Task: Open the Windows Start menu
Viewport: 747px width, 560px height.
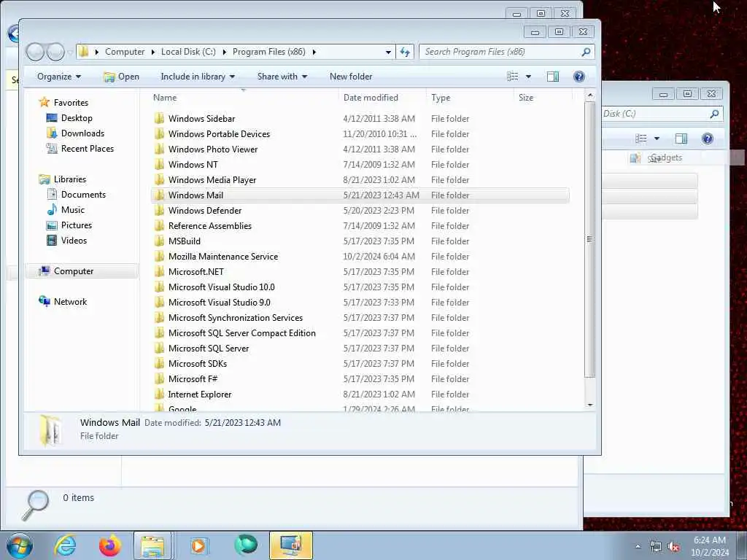Action: tap(20, 545)
